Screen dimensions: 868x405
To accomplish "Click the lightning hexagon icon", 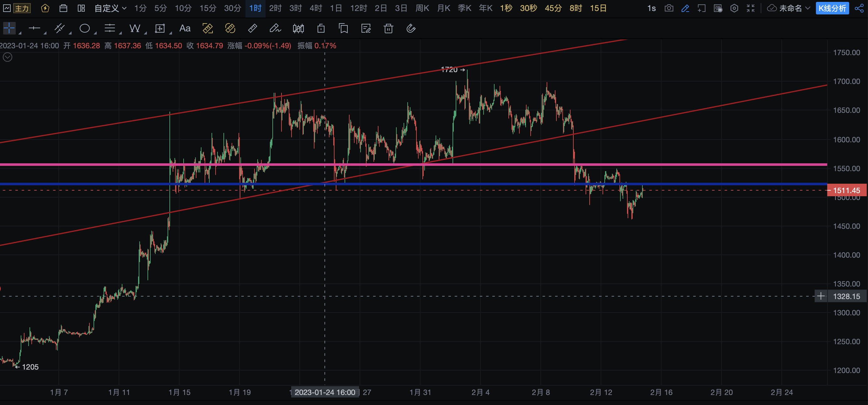I will click(45, 8).
